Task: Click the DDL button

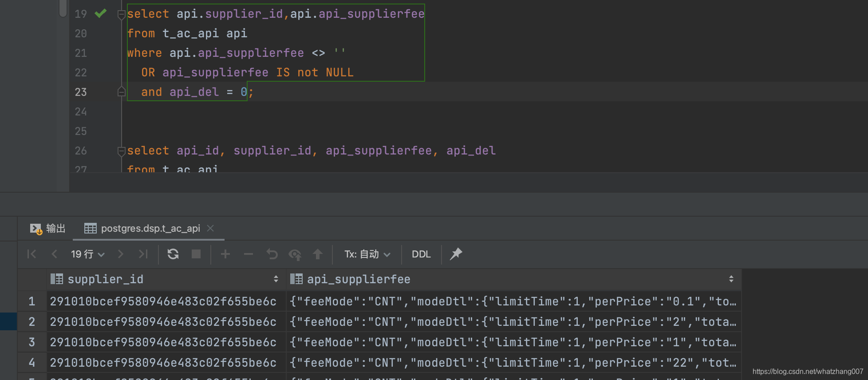Action: (421, 254)
